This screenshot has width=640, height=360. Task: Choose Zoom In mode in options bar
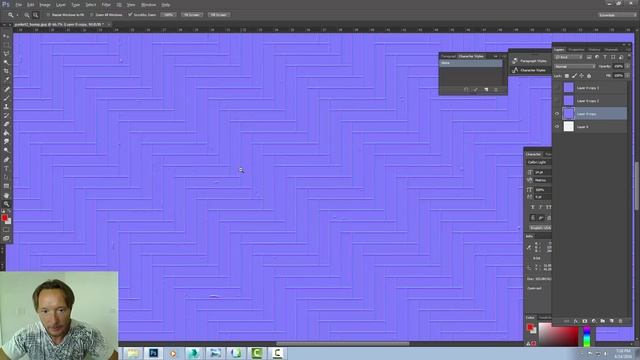click(27, 15)
